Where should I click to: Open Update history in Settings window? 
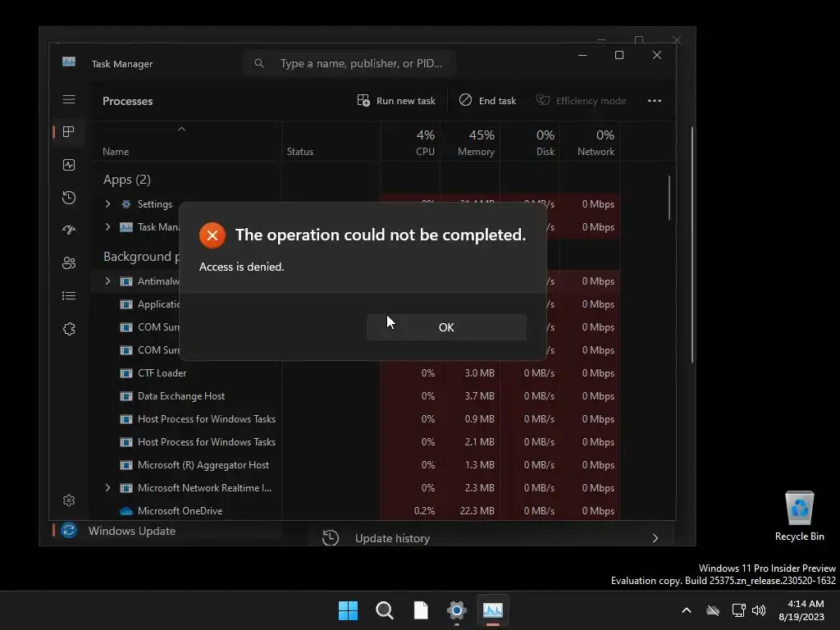pos(491,538)
